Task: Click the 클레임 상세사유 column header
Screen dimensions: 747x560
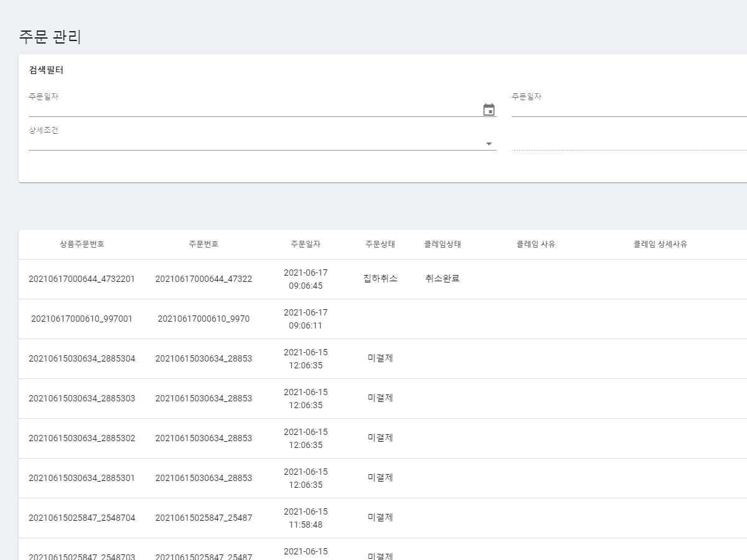Action: [x=660, y=245]
